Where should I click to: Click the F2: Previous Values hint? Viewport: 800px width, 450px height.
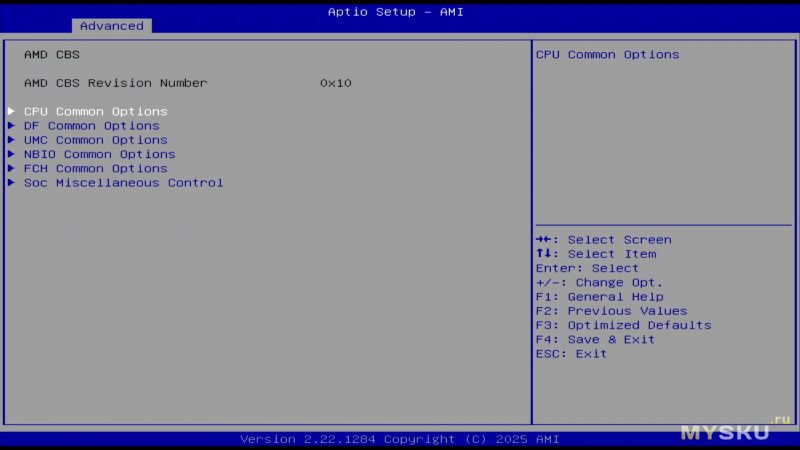[612, 311]
